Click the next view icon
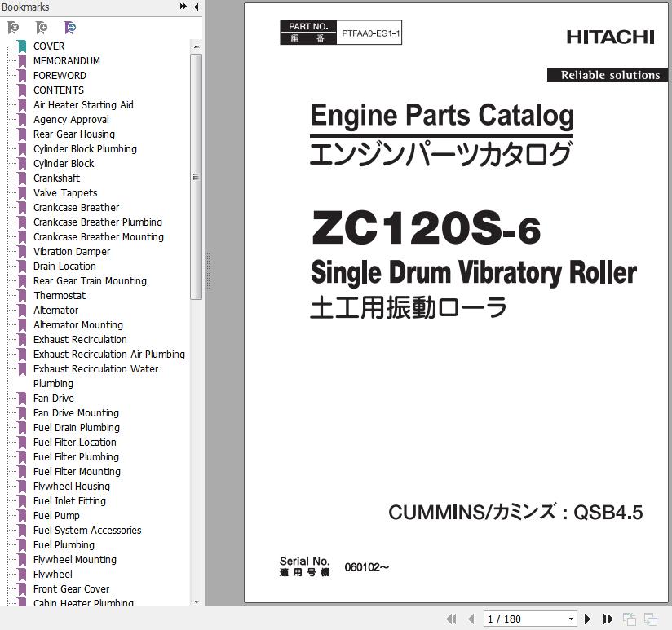Viewport: 672px width, 630px height. point(651,619)
